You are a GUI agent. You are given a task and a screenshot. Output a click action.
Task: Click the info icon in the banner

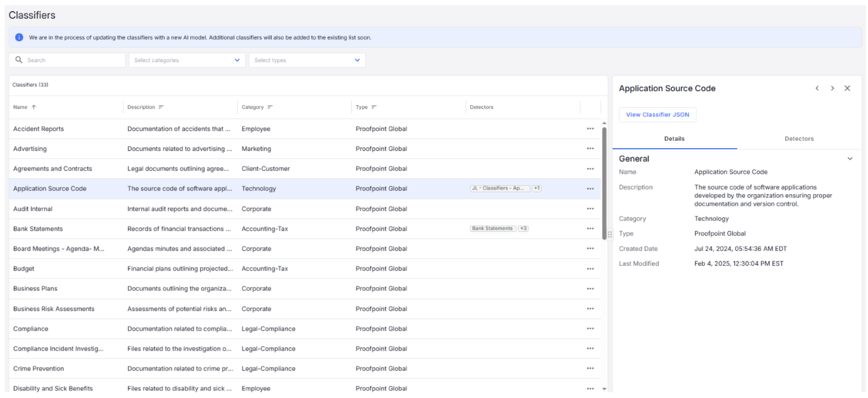point(19,37)
